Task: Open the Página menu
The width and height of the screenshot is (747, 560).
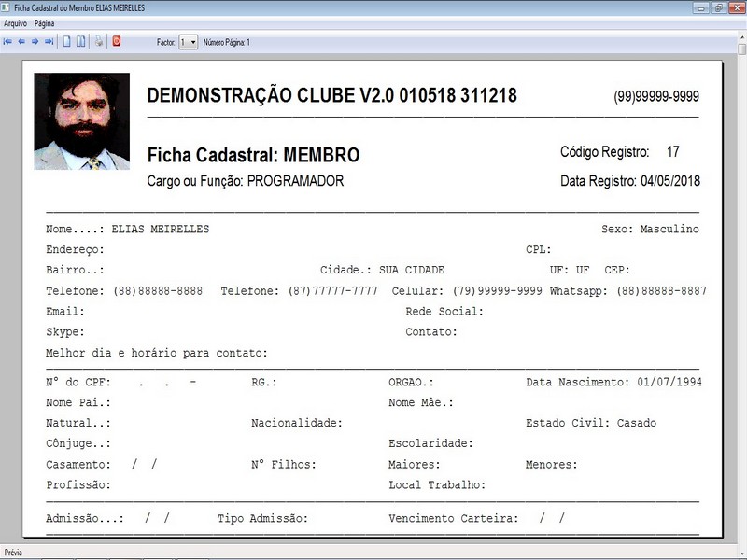Action: pos(44,22)
